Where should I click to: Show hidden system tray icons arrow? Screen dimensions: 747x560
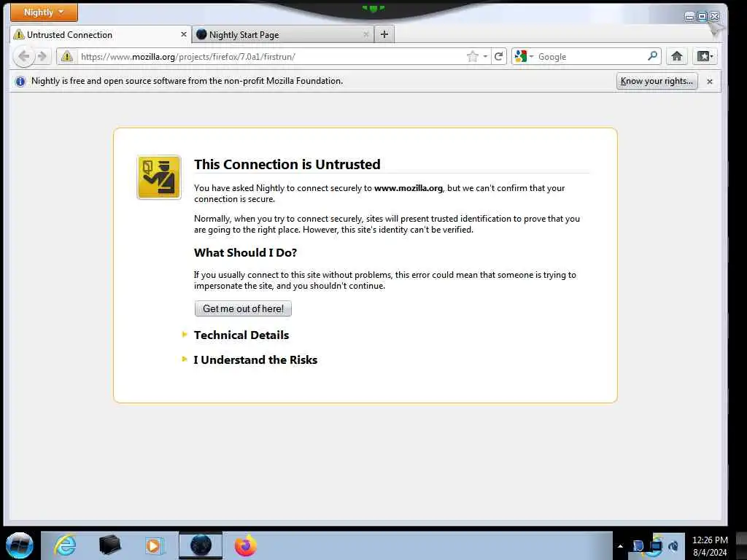click(620, 546)
